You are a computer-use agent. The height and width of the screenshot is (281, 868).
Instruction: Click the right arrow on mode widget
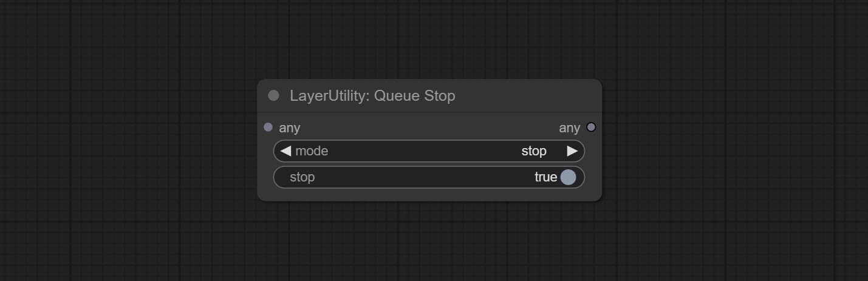click(x=572, y=151)
